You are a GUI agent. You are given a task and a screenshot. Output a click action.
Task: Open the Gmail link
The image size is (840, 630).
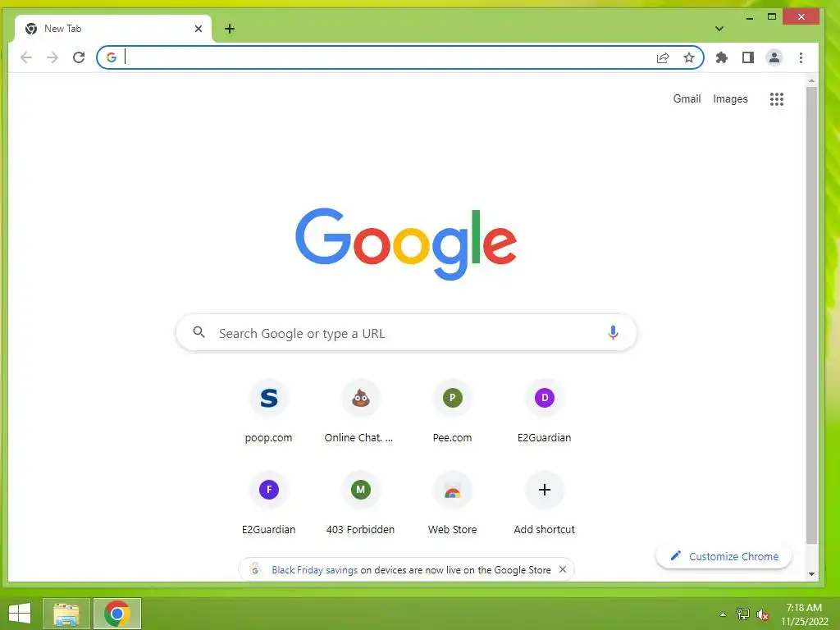point(687,99)
